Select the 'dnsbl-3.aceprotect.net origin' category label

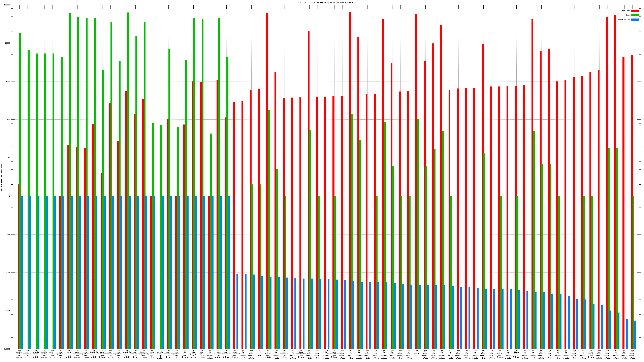[94, 354]
